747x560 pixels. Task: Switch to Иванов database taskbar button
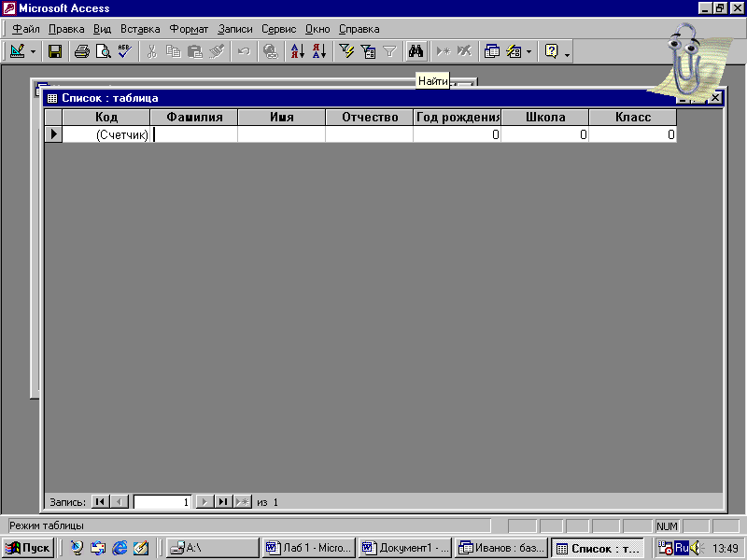501,548
